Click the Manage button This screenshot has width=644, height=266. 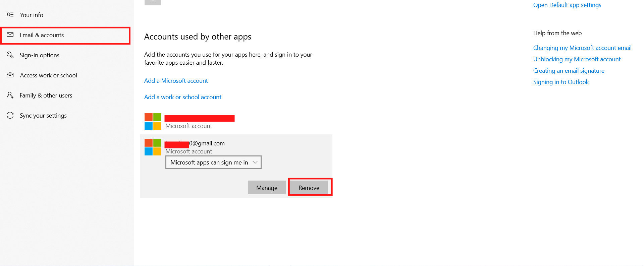click(x=267, y=188)
